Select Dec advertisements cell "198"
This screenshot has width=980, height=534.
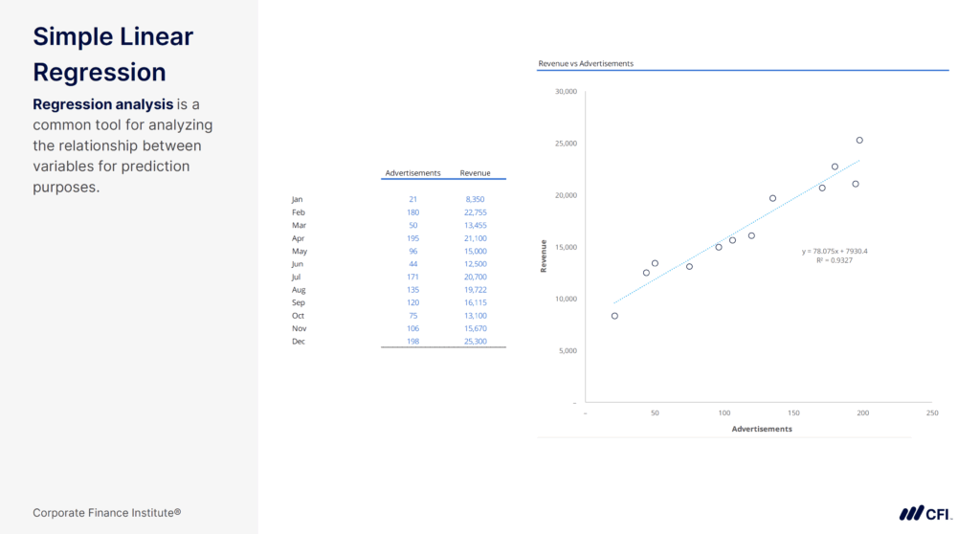click(x=412, y=342)
